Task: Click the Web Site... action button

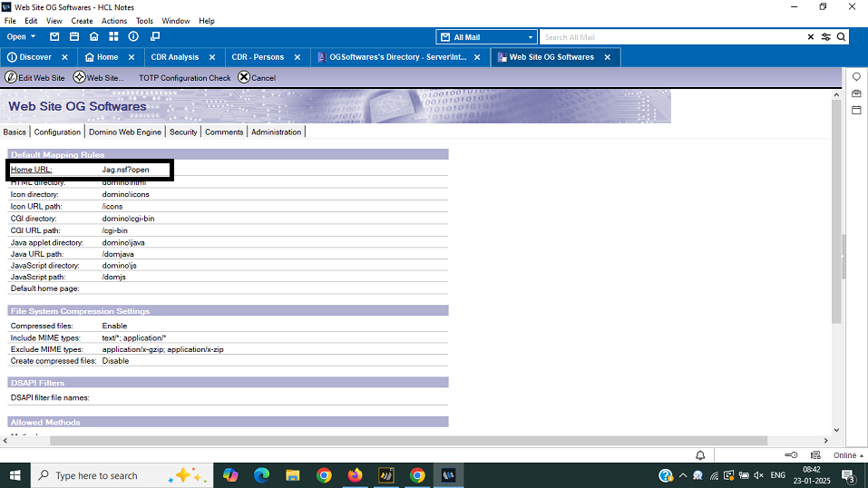Action: tap(99, 77)
